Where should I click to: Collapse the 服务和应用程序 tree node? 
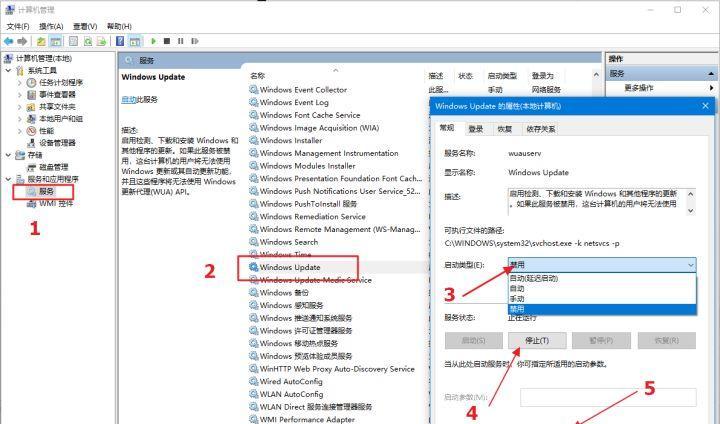8,179
